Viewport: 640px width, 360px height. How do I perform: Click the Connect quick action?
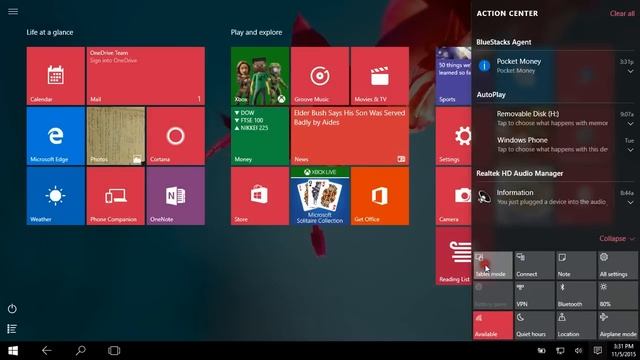click(534, 265)
